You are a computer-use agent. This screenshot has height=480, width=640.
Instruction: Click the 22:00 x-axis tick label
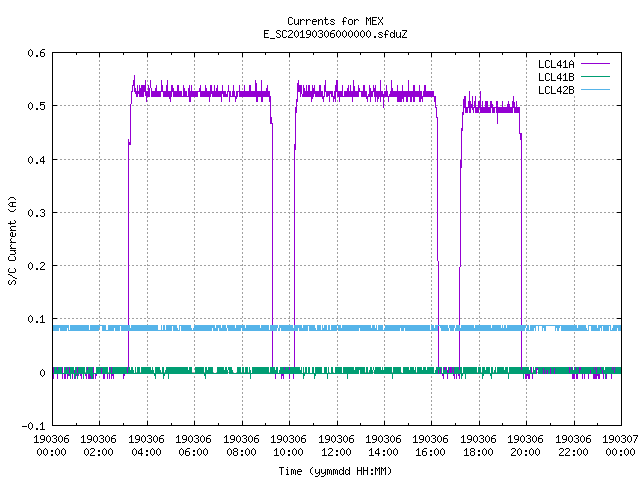[573, 452]
